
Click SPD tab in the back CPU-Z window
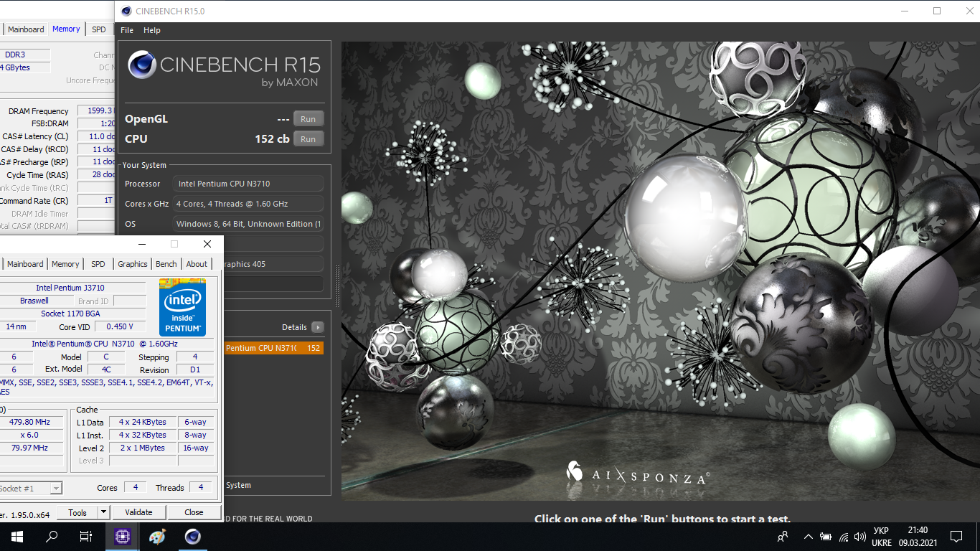click(x=99, y=29)
